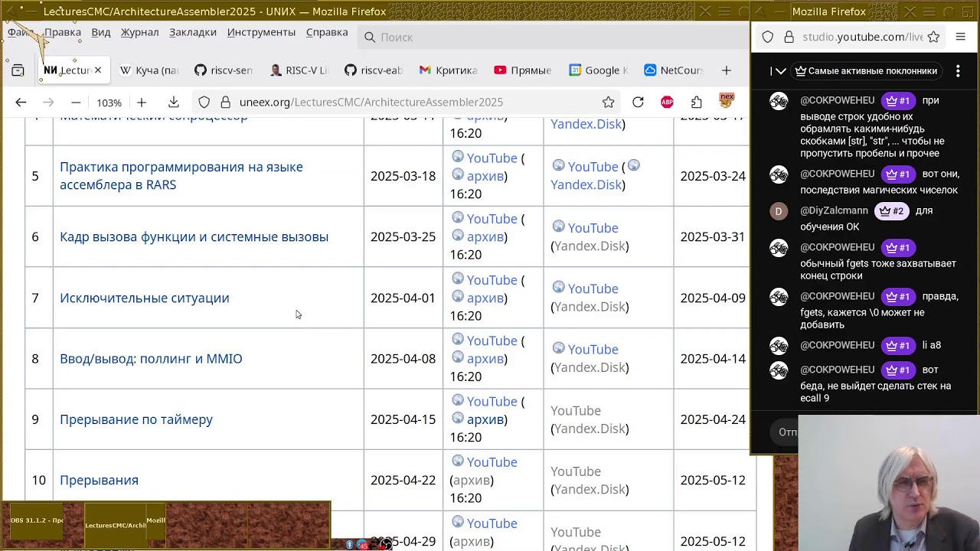Zoom in with the plus beside 103%
This screenshot has height=551, width=980.
(142, 103)
